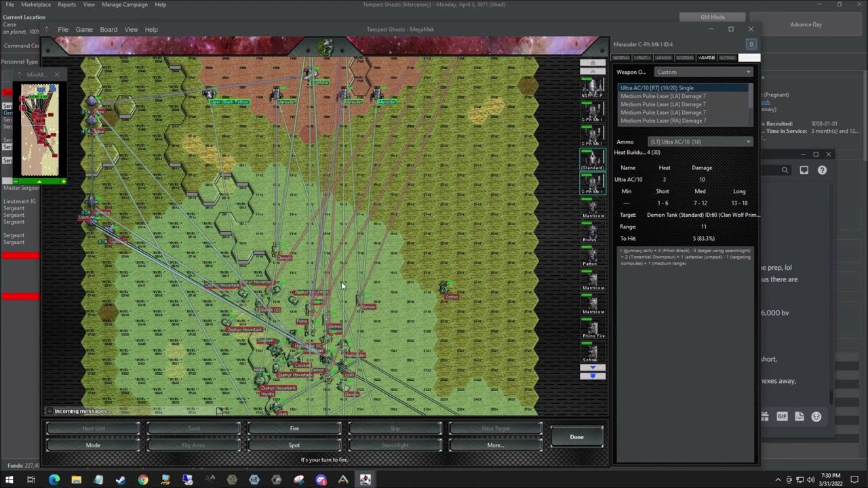Open the Ammo selection dropdown

click(x=701, y=142)
